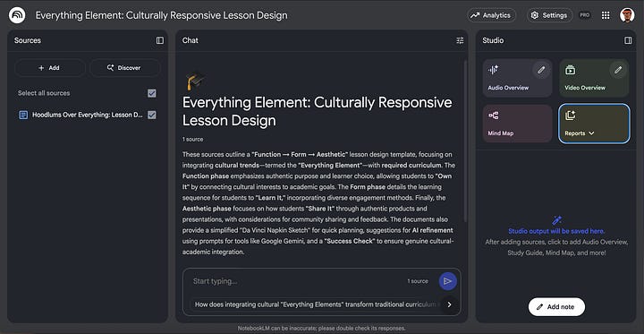Customize Audio Overview with pencil icon
Viewport: 644px width, 334px height.
coord(541,70)
